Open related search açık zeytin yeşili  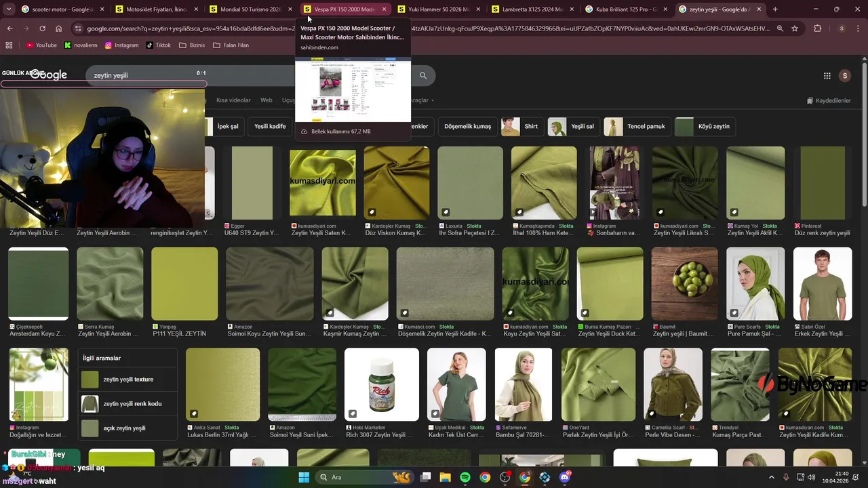[127, 428]
